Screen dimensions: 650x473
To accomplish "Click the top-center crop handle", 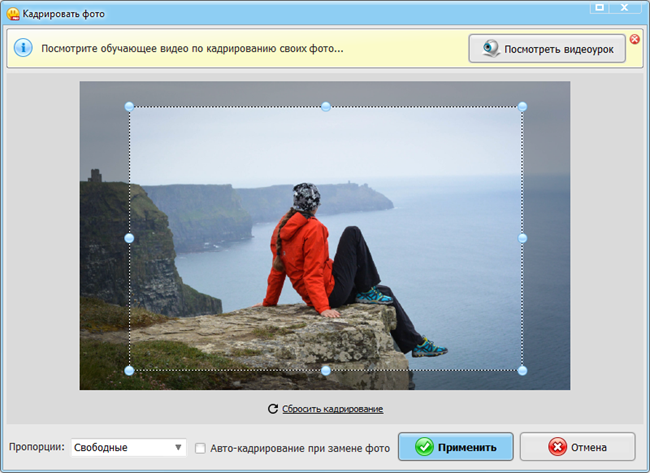I will coord(326,107).
